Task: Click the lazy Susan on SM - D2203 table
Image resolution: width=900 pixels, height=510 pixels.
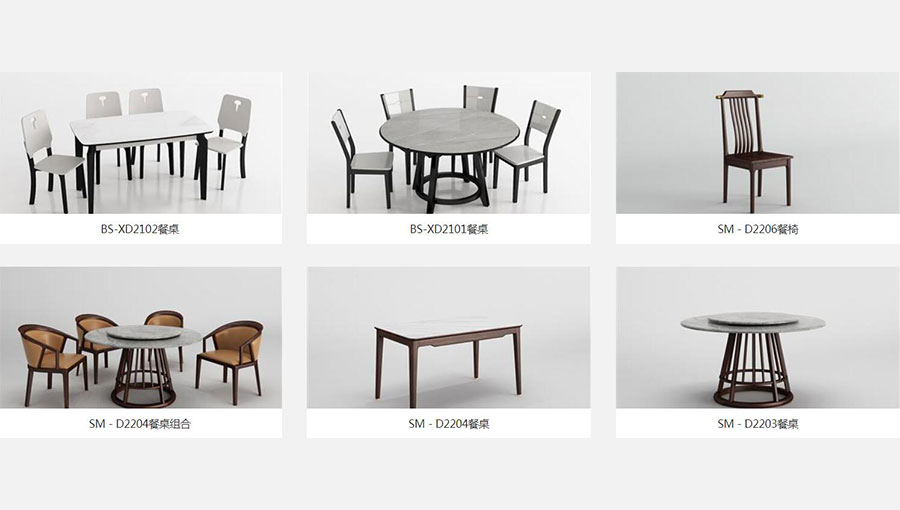Action: (x=752, y=319)
